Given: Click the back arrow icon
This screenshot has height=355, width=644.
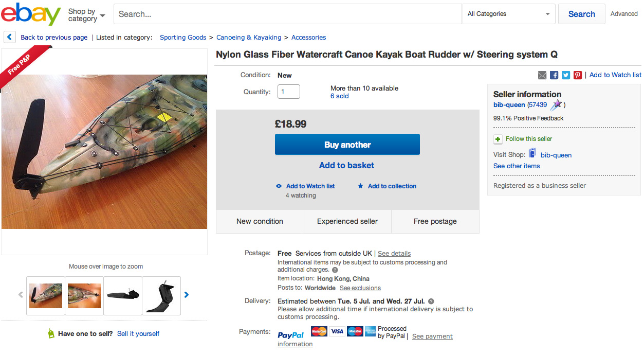Looking at the screenshot, I should (x=9, y=37).
